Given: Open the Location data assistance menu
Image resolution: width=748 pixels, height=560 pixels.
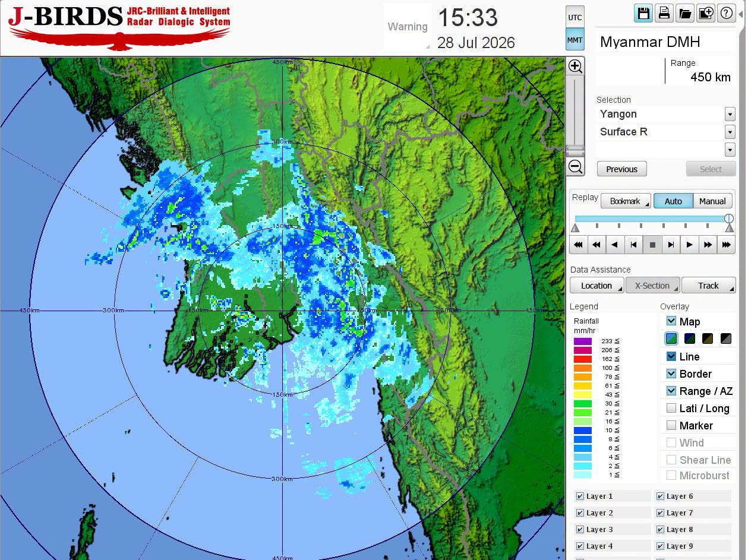Looking at the screenshot, I should [596, 286].
